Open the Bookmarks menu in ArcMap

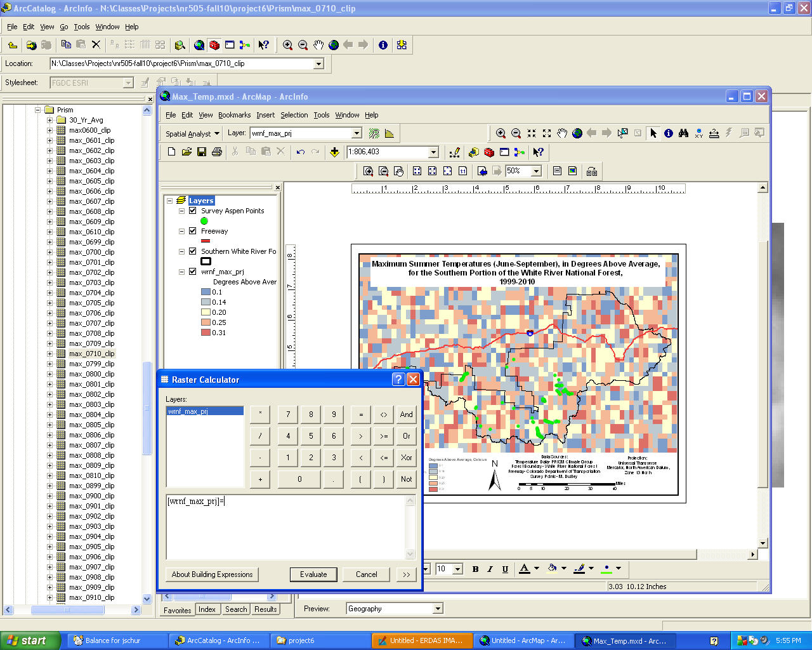[234, 115]
